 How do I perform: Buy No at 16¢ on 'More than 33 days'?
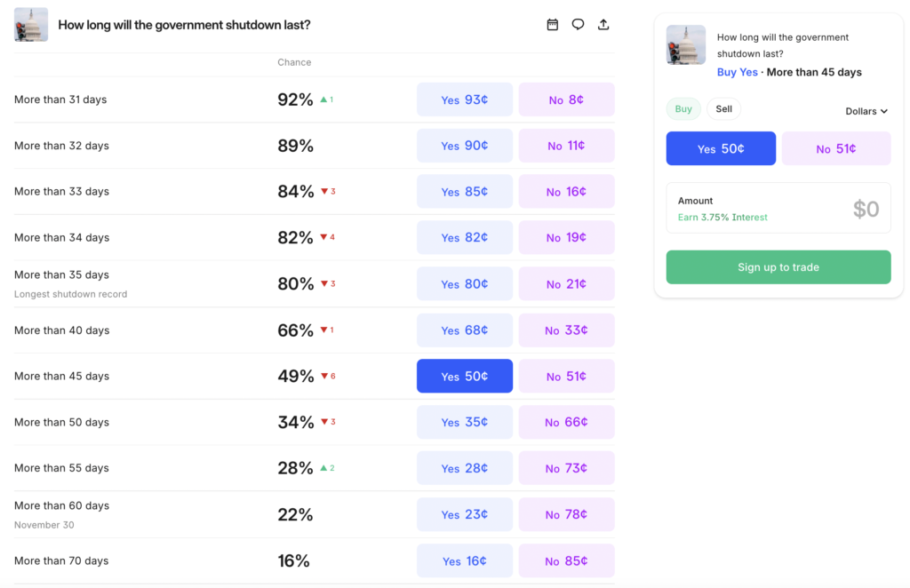566,191
